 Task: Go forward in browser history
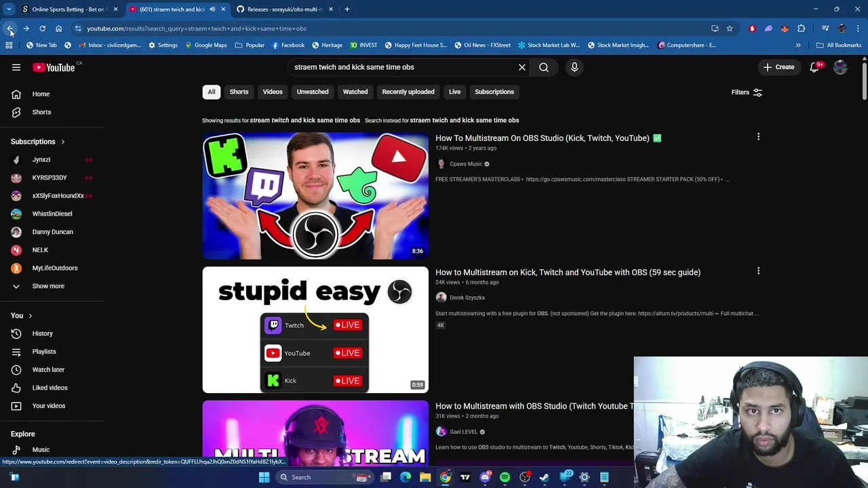[x=26, y=28]
